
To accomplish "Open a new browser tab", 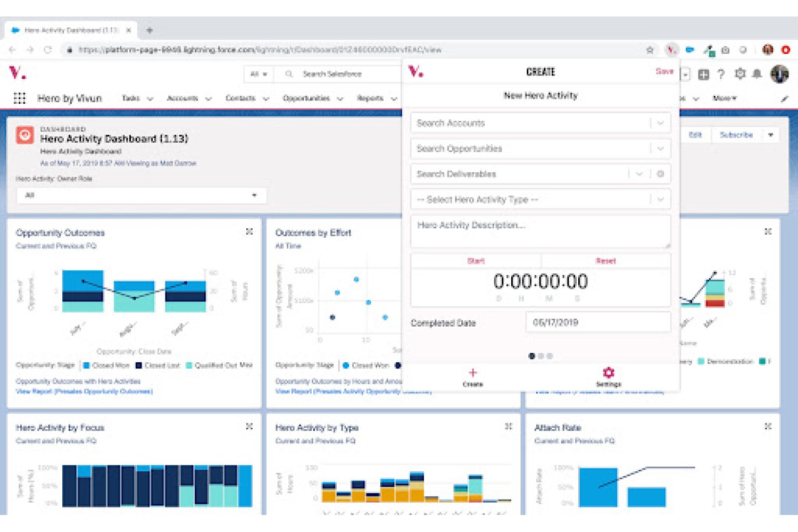I will pyautogui.click(x=149, y=30).
